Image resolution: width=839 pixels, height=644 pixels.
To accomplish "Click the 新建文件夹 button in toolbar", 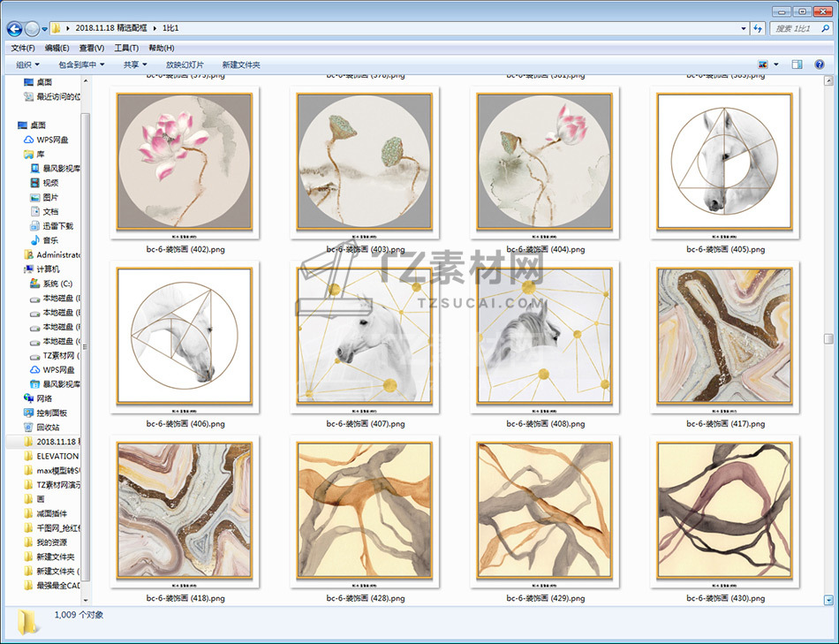I will (241, 64).
